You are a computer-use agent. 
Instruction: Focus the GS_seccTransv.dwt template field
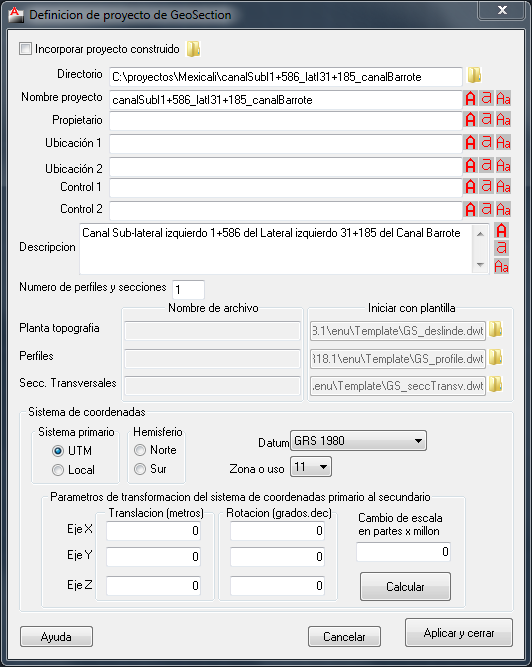tap(398, 386)
